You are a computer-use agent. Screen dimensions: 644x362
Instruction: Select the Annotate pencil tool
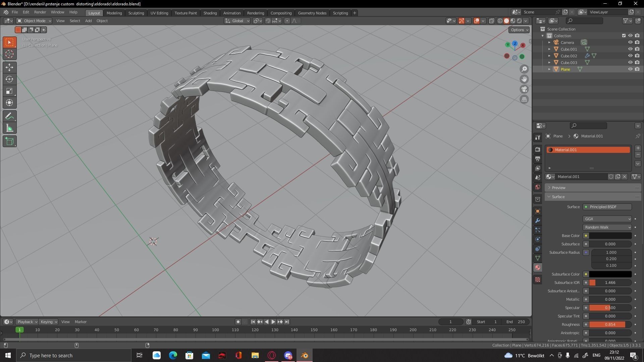[9, 116]
